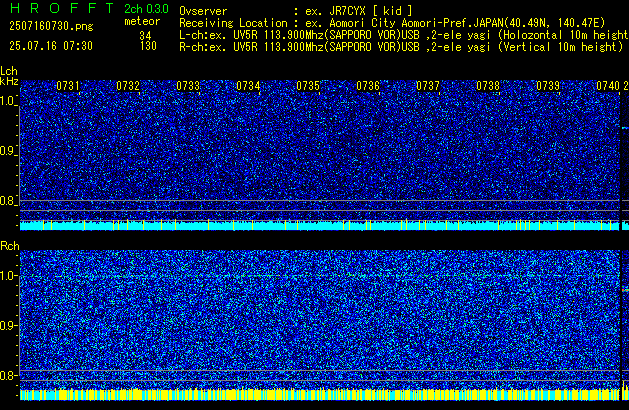Click the 0.8 frequency label on Rch axis
Screen dimensions: 629x410
tap(8, 375)
